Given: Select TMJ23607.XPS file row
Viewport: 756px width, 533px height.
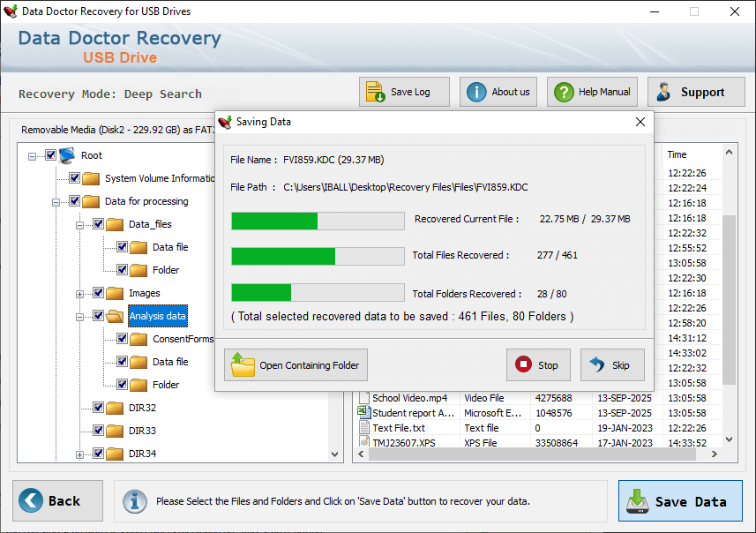Looking at the screenshot, I should click(x=539, y=442).
